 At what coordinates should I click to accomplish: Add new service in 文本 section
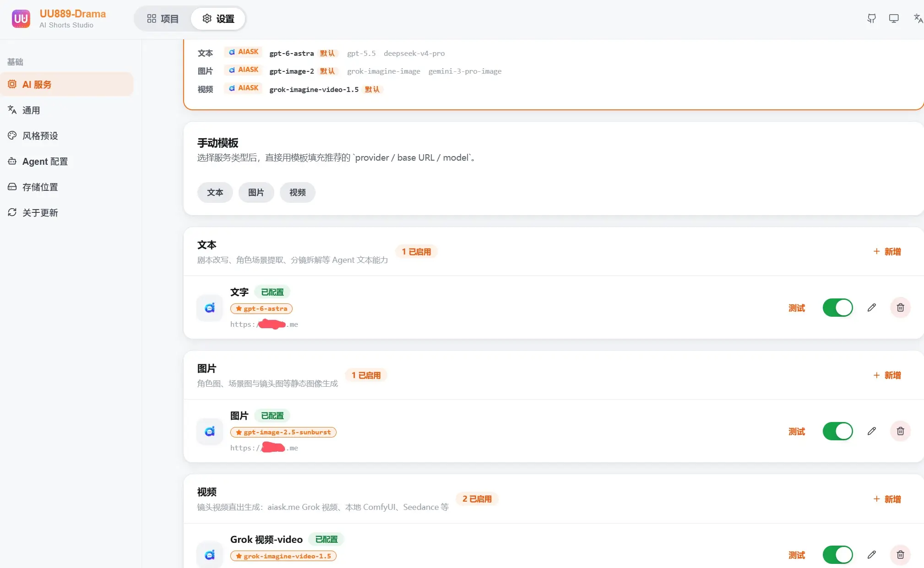[x=887, y=252]
